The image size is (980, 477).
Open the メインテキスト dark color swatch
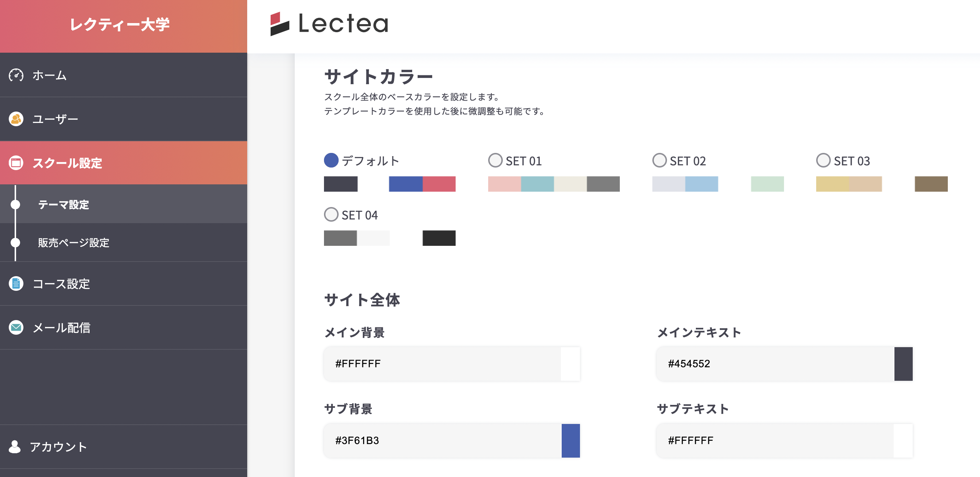coord(903,364)
